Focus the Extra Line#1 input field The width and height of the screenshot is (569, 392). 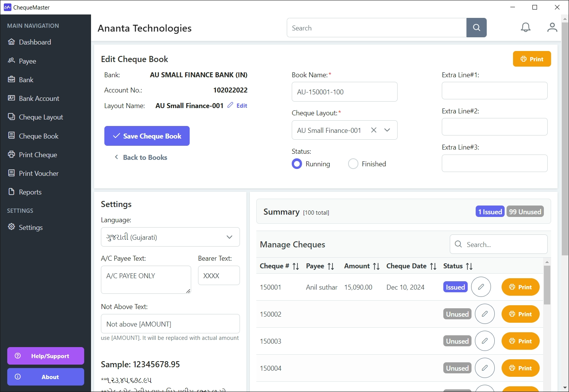point(495,91)
